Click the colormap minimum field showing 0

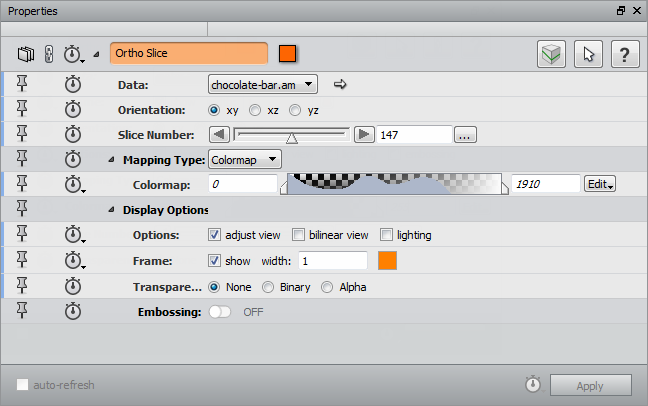click(x=243, y=184)
